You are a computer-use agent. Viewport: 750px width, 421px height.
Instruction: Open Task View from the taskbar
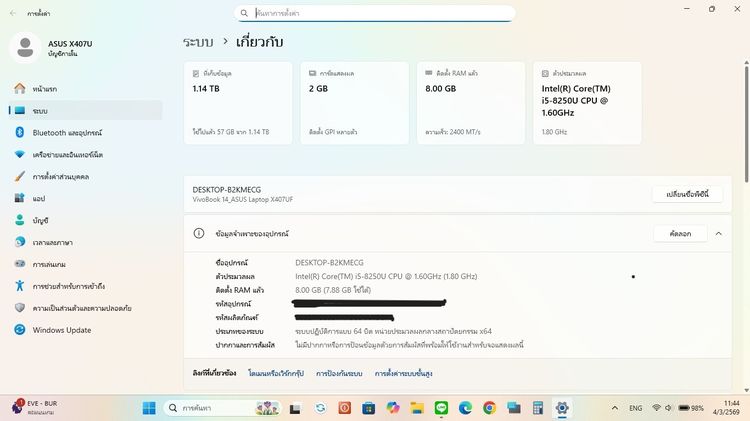295,408
